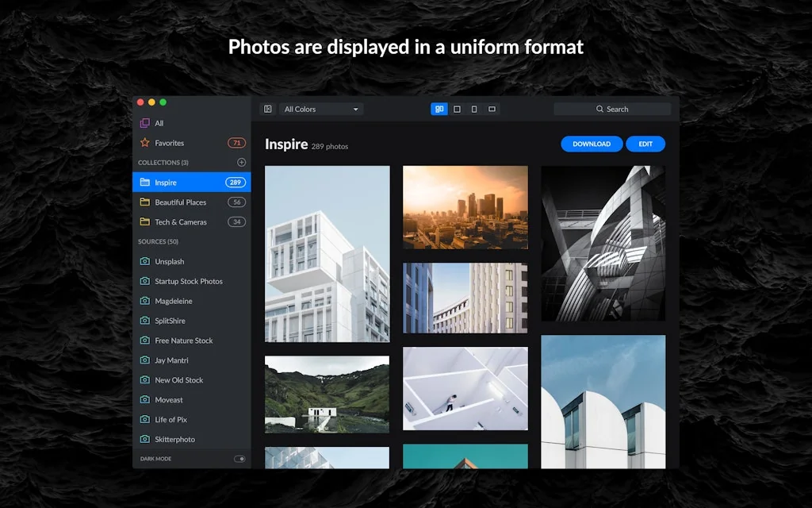Click the sidebar collapse icon in toolbar
This screenshot has height=508, width=812.
point(268,110)
